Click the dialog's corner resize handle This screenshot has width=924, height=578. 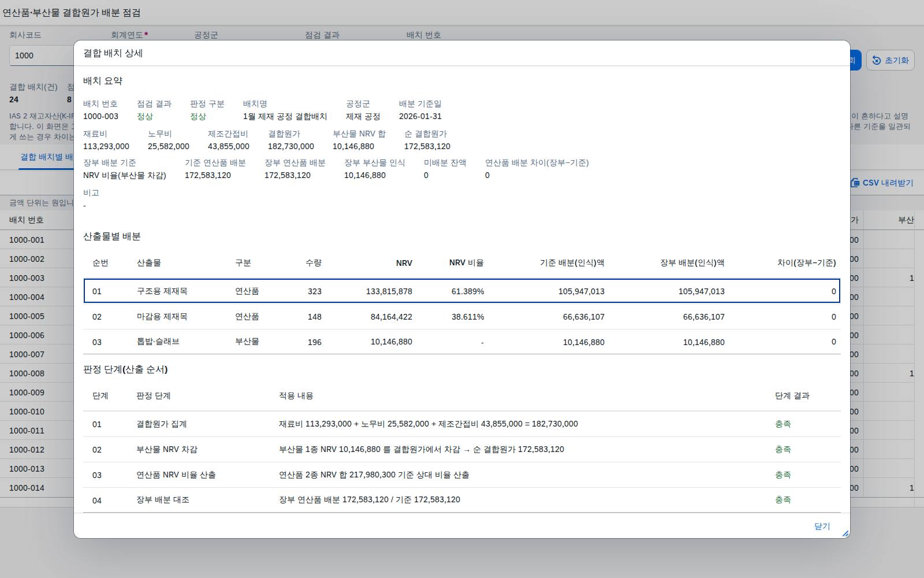845,533
